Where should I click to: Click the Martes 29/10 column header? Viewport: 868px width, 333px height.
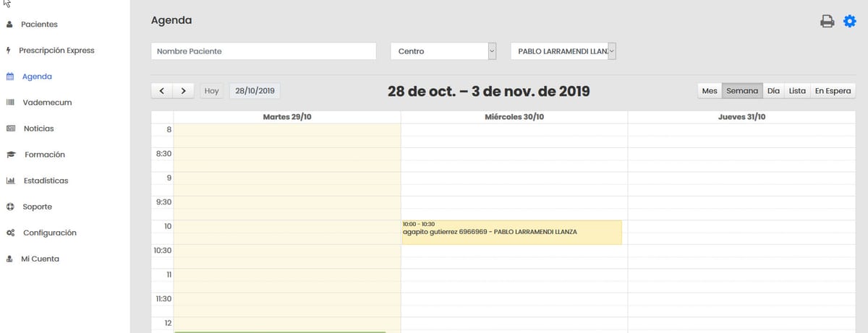(287, 117)
